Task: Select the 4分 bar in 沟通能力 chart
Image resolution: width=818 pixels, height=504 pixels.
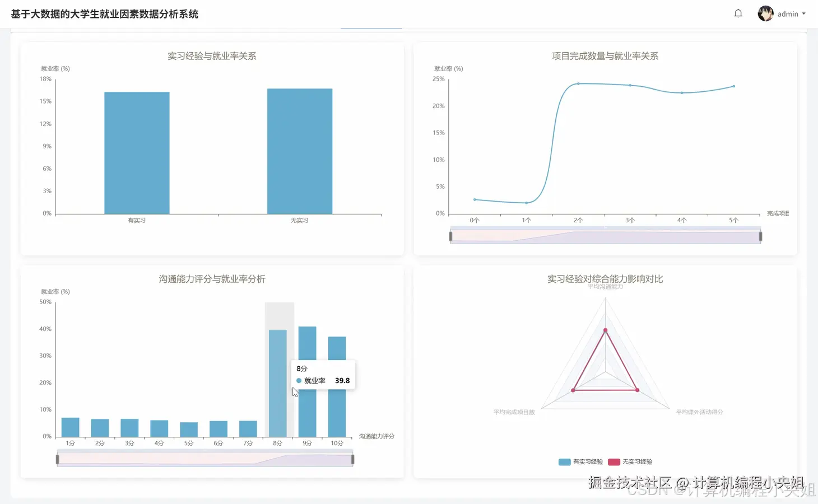Action: click(x=159, y=428)
